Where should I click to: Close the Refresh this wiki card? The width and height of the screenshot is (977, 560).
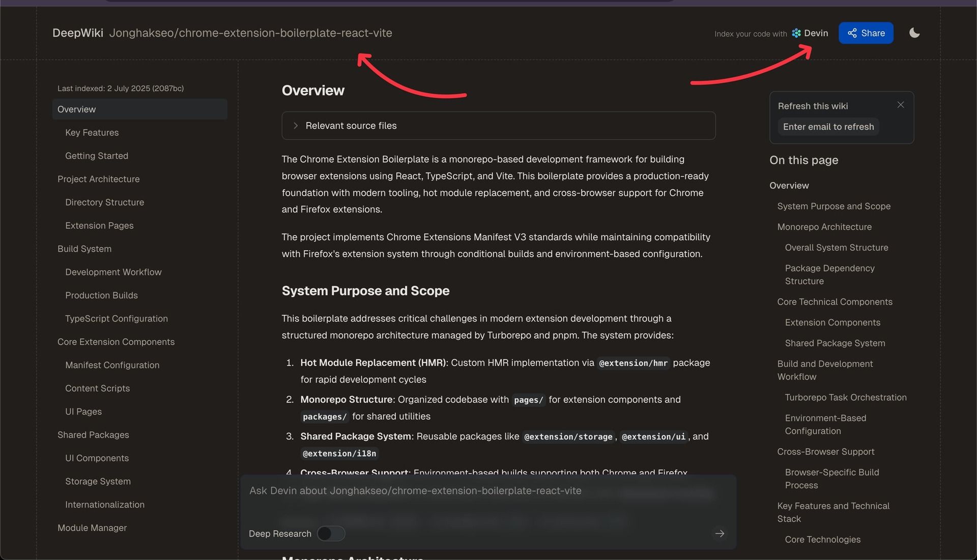(x=900, y=105)
